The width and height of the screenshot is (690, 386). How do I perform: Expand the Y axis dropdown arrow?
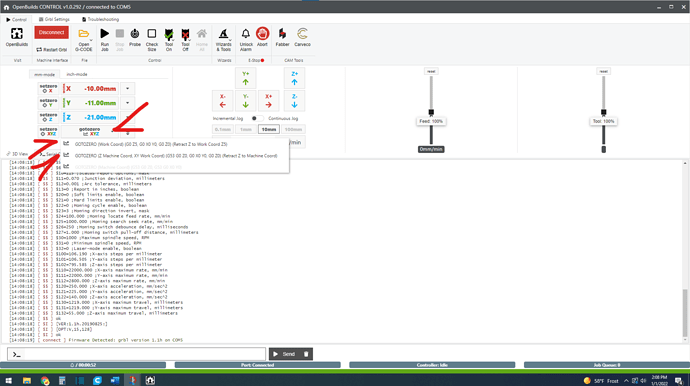click(x=128, y=103)
